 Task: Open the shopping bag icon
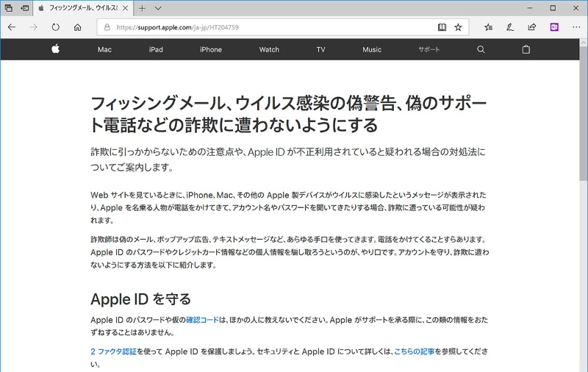tap(526, 49)
